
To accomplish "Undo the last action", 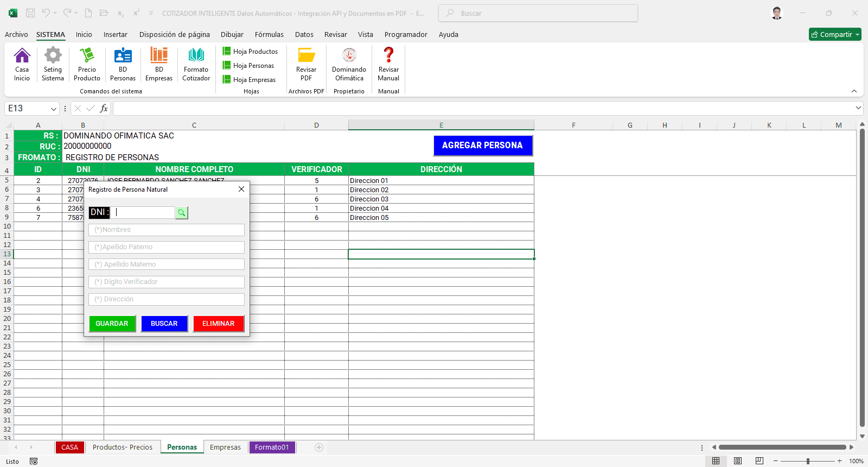I will (x=46, y=13).
